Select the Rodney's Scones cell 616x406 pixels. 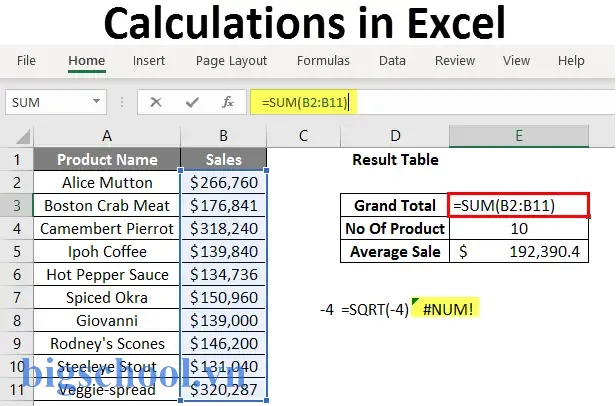pos(107,343)
